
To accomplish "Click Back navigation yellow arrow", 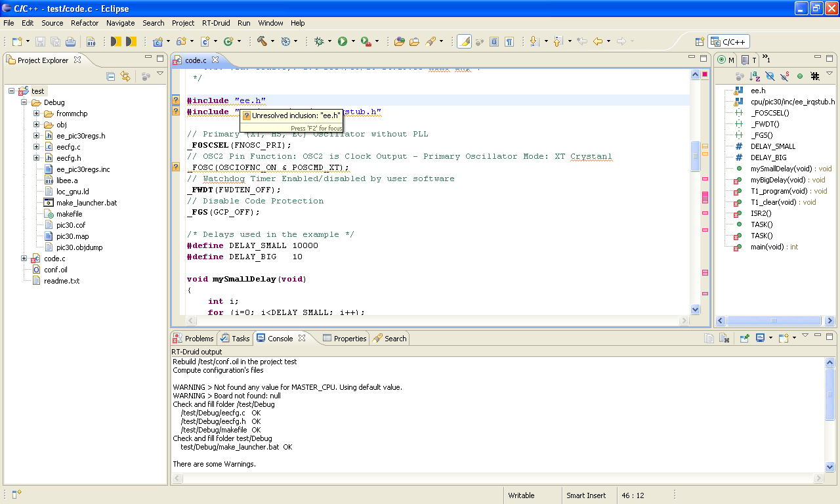I will click(x=597, y=41).
